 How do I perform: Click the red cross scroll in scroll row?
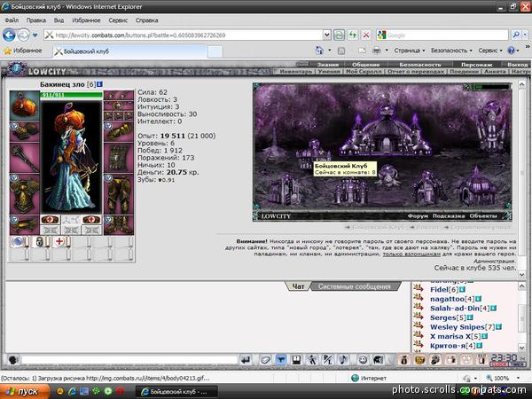[60, 242]
